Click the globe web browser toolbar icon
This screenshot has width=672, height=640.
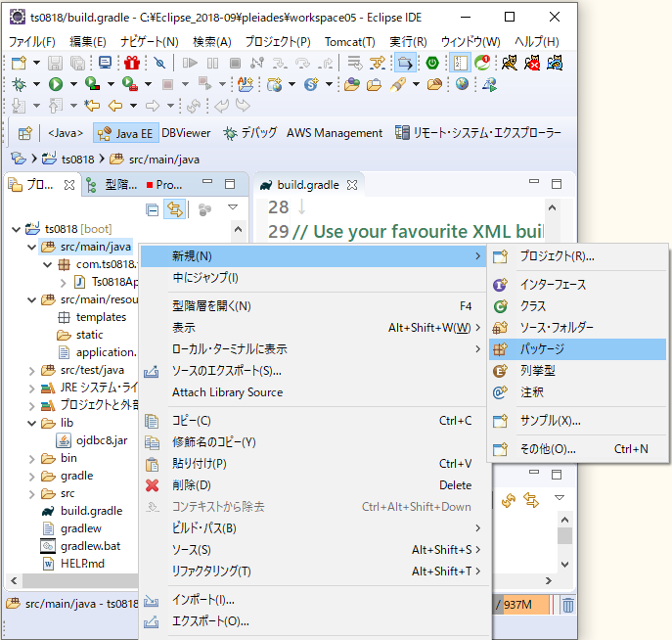(x=462, y=84)
